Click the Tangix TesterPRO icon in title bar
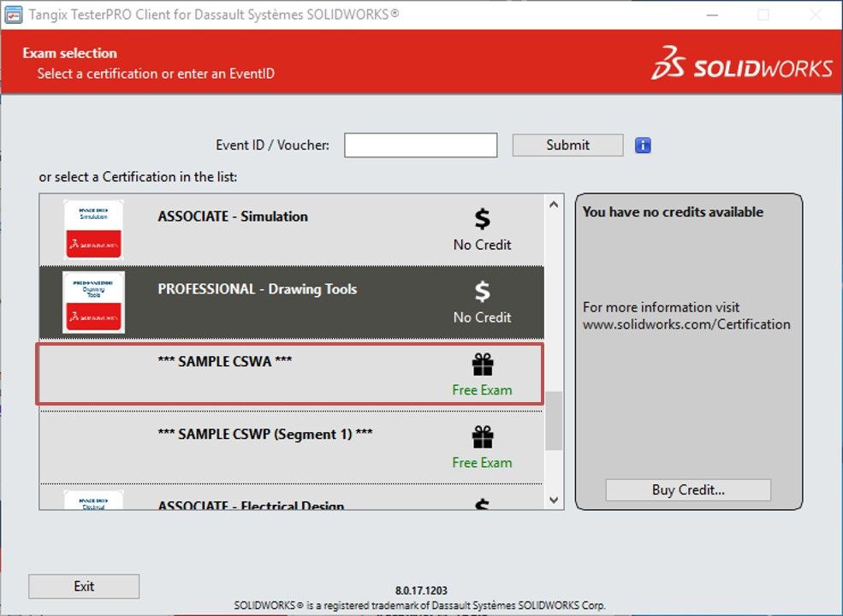The height and width of the screenshot is (616, 843). (14, 15)
